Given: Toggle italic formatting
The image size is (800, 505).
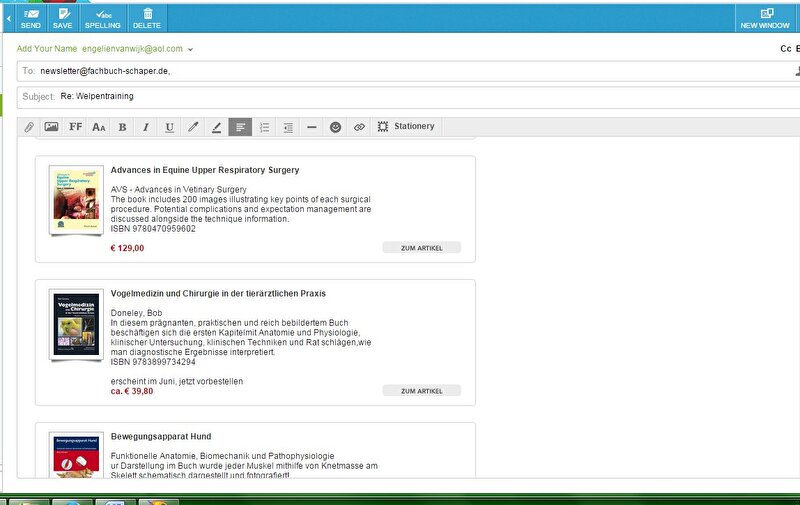Looking at the screenshot, I should point(145,127).
